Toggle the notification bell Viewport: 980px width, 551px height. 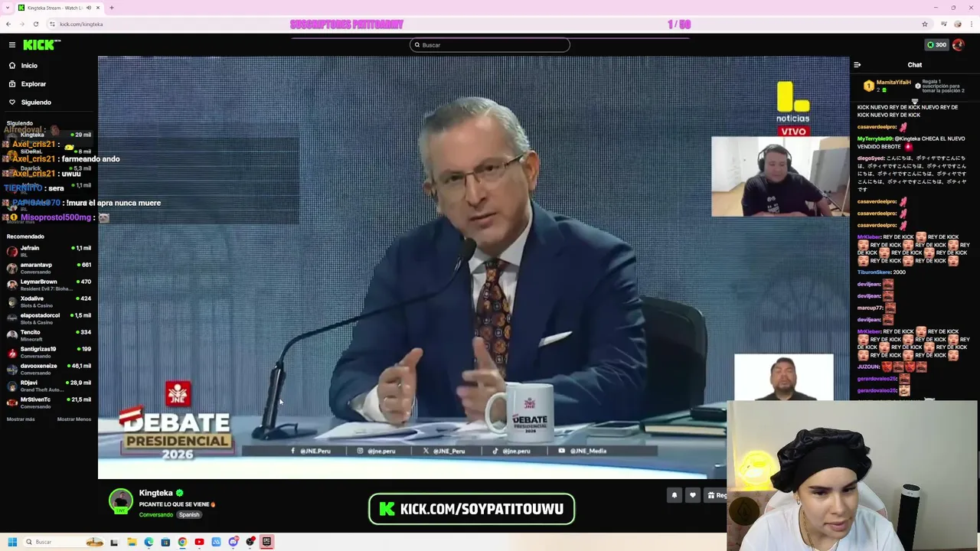click(675, 496)
